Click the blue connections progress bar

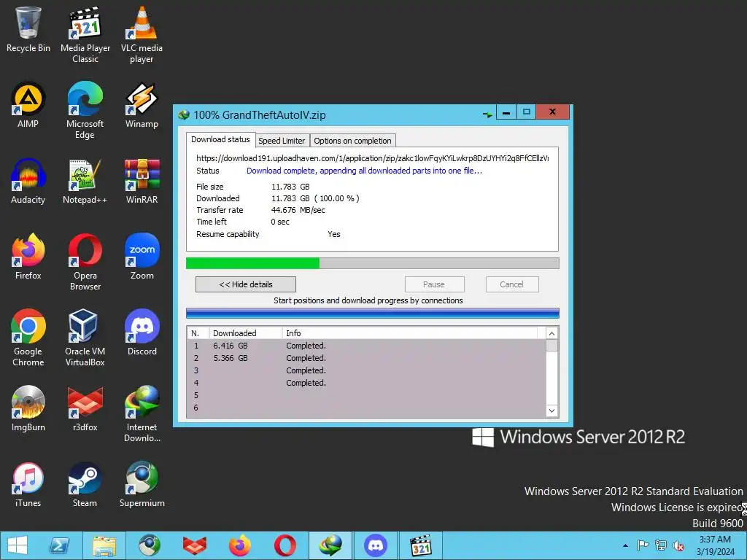coord(372,313)
